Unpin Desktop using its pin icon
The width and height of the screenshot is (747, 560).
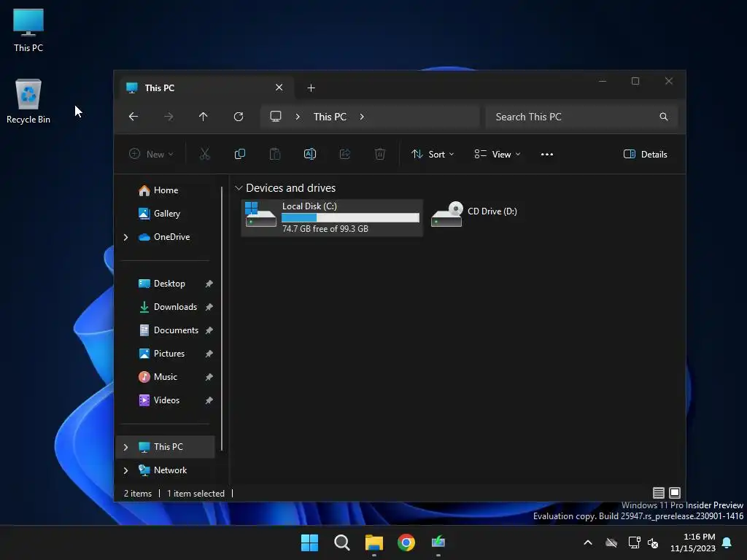209,284
